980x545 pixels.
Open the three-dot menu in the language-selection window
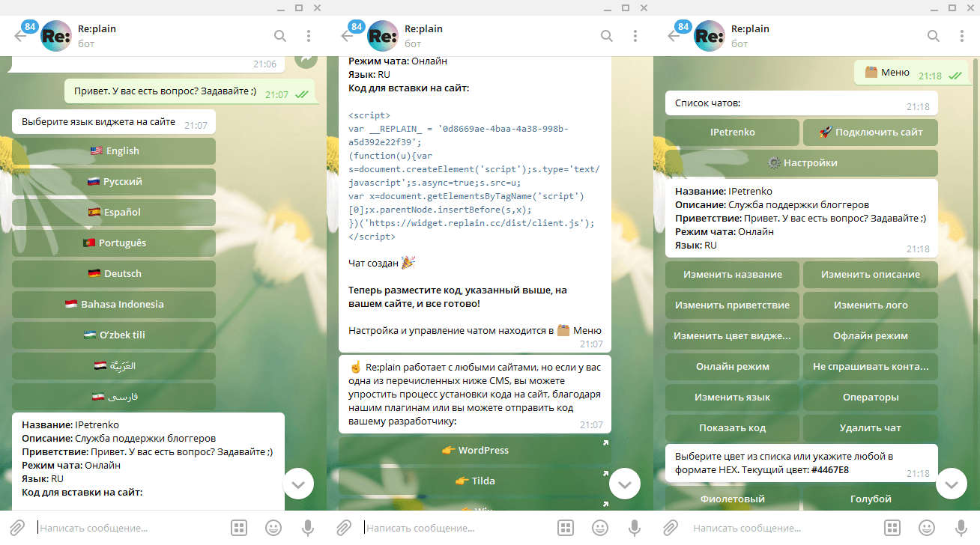coord(309,36)
